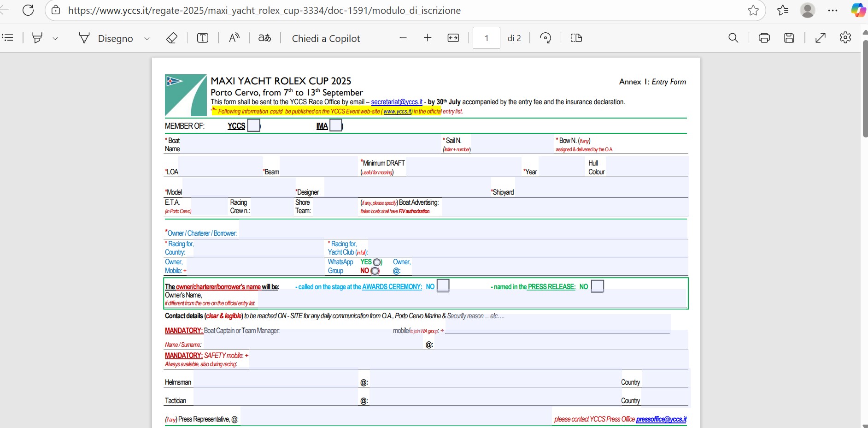The height and width of the screenshot is (428, 868).
Task: Tick the IMA member checkbox
Action: pyautogui.click(x=336, y=125)
